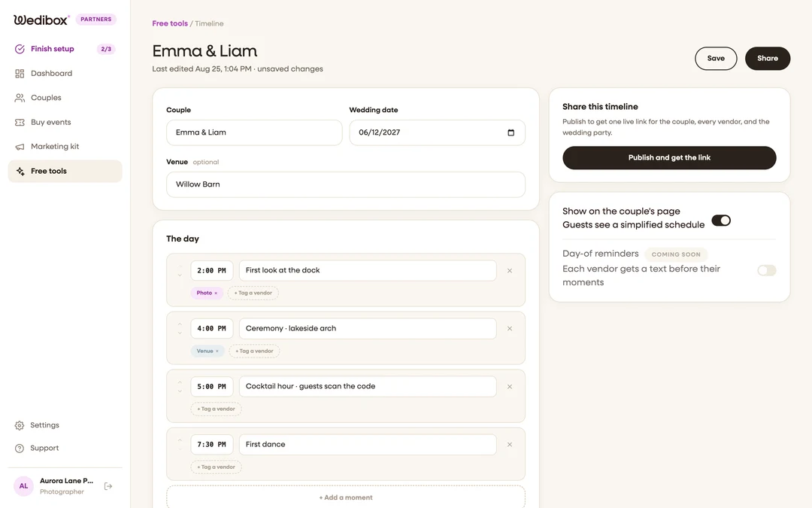Move First dance moment up
This screenshot has height=508, width=812.
[x=180, y=440]
